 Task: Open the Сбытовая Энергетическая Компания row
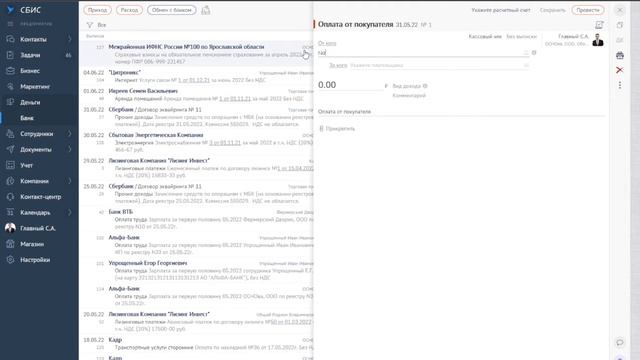196,142
